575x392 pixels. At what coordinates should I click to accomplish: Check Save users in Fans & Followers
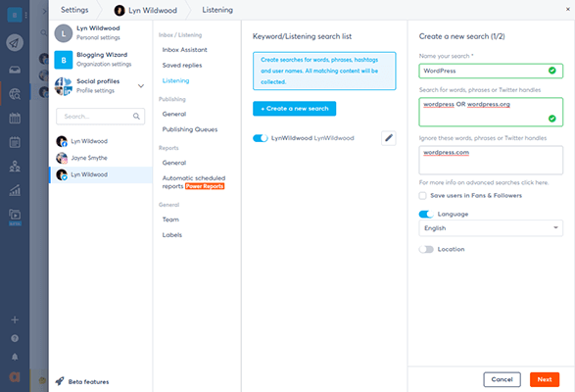[x=423, y=196]
